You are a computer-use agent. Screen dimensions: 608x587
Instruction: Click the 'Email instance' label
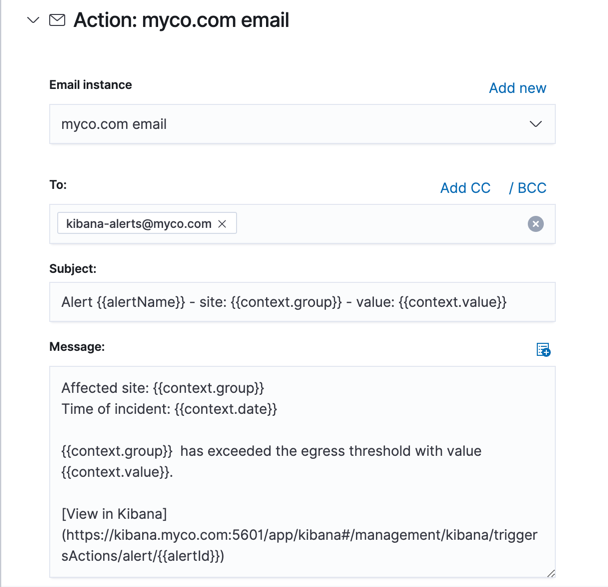pyautogui.click(x=90, y=85)
